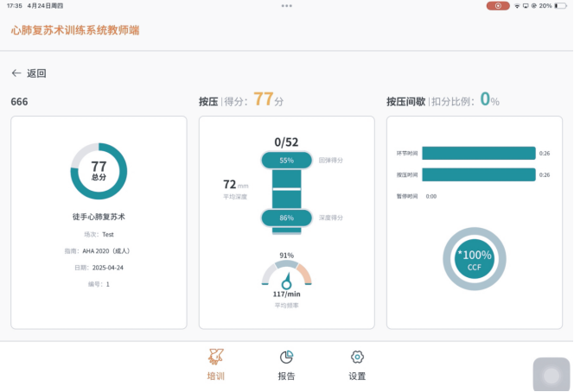Open the 设置 gear icon

tap(357, 357)
